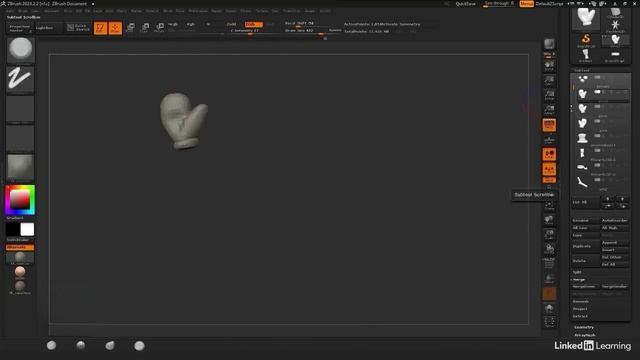
Task: Click the Frame mesh icon on right shelf
Action: click(x=549, y=205)
